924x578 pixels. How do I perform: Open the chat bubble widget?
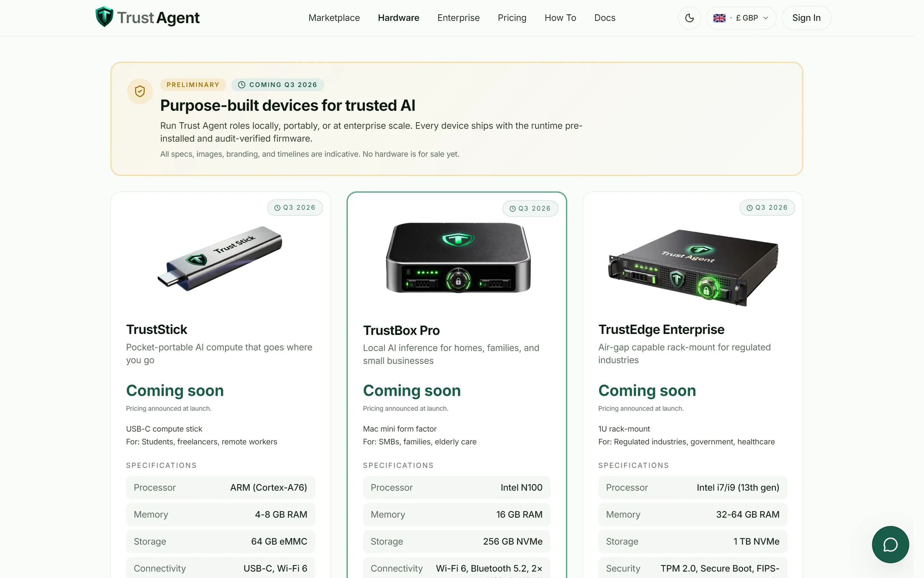coord(890,544)
